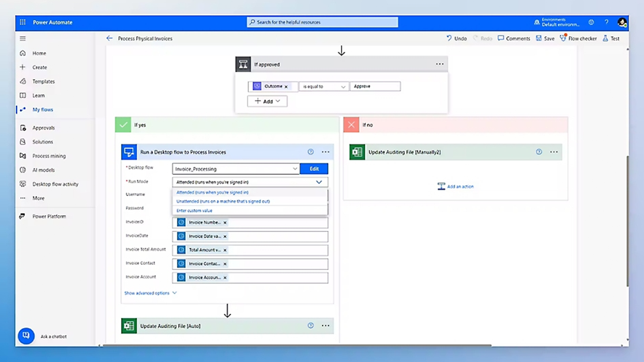This screenshot has height=362, width=644.
Task: Remove the Total Amount token
Action: [225, 250]
